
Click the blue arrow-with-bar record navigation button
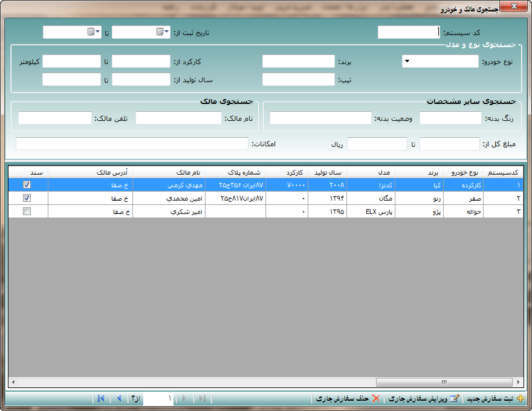pos(100,398)
